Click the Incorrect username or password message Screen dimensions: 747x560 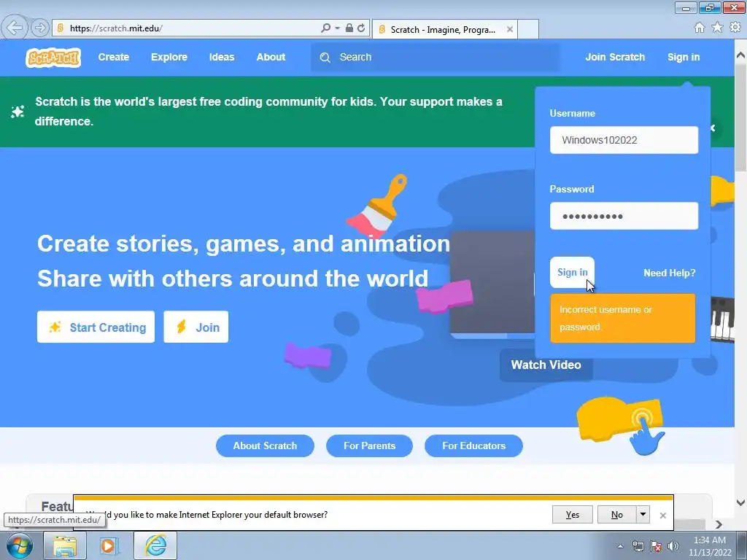pyautogui.click(x=623, y=318)
